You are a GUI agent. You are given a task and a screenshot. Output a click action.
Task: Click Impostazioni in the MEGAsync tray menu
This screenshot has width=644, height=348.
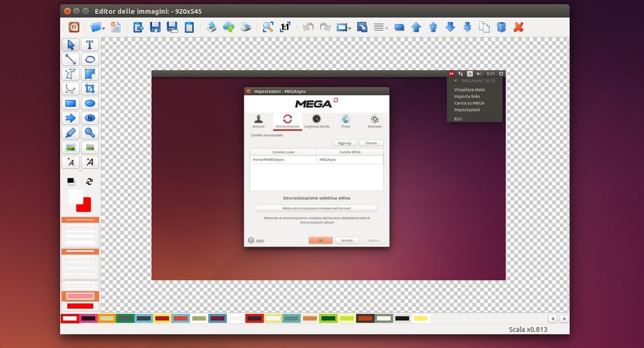[467, 110]
